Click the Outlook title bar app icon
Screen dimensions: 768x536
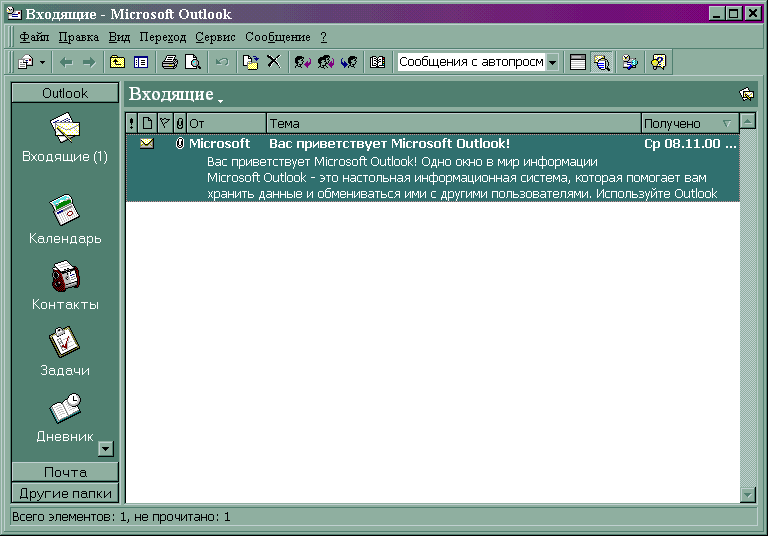click(14, 14)
